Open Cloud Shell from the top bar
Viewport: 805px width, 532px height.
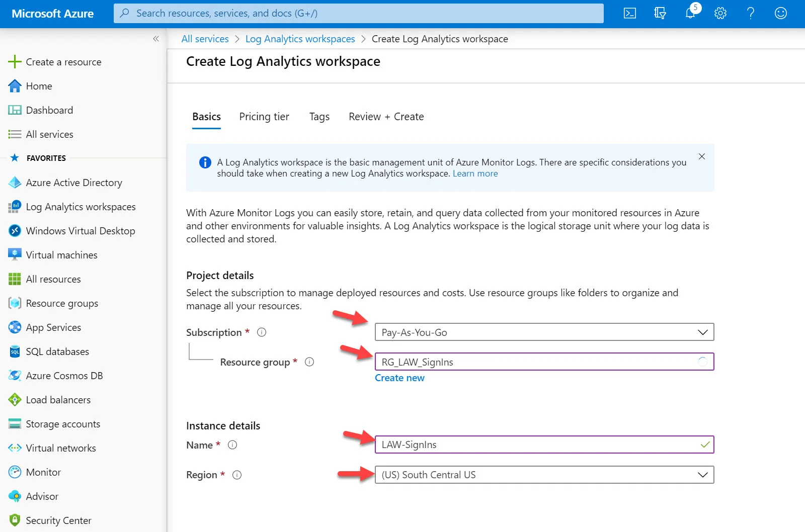pyautogui.click(x=630, y=14)
